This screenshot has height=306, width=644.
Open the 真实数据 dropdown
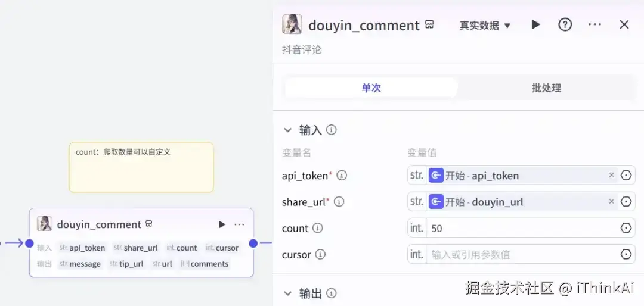[485, 26]
